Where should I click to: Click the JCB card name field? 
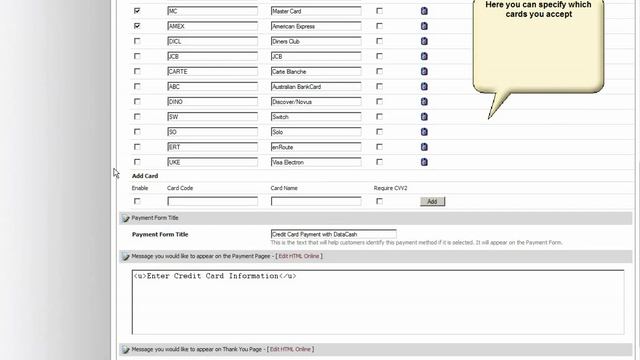click(x=316, y=56)
